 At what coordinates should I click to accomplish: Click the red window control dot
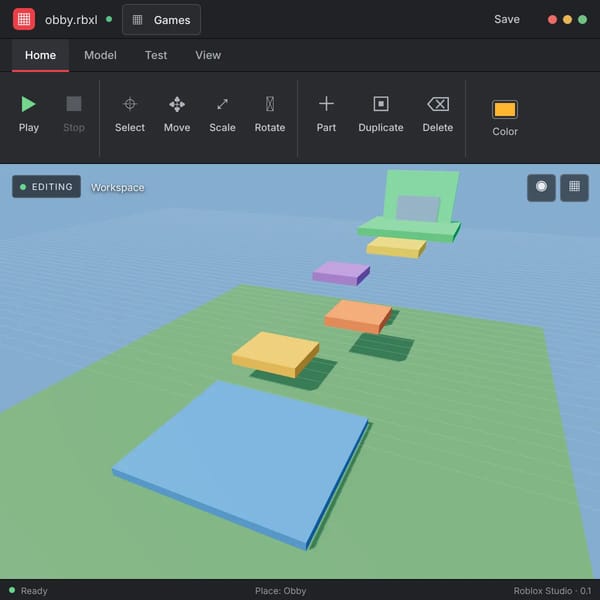point(552,20)
